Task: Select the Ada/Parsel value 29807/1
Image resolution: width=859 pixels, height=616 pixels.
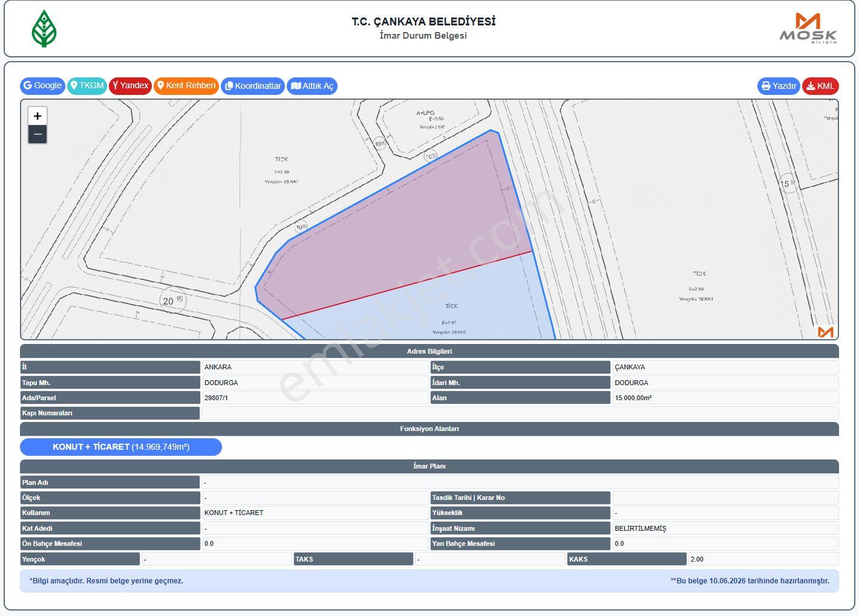Action: pyautogui.click(x=216, y=398)
